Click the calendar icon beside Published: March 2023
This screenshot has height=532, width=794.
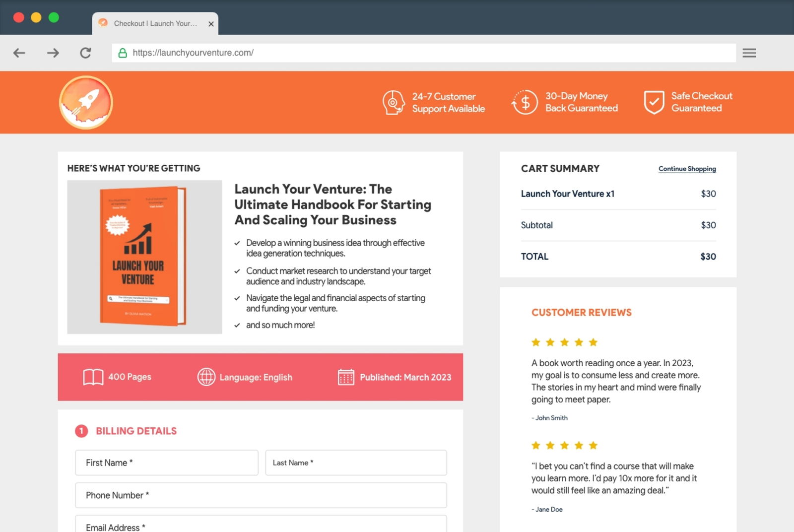[x=346, y=377]
